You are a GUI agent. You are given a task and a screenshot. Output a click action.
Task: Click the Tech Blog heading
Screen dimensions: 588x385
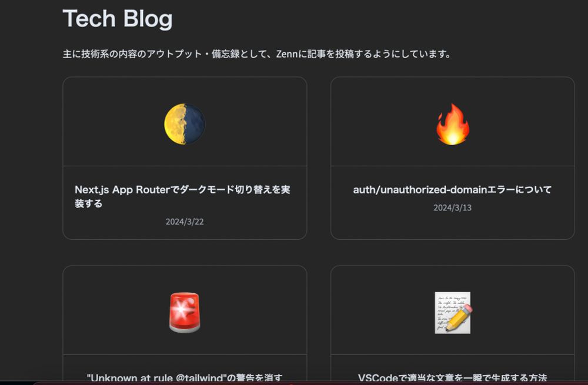(118, 19)
